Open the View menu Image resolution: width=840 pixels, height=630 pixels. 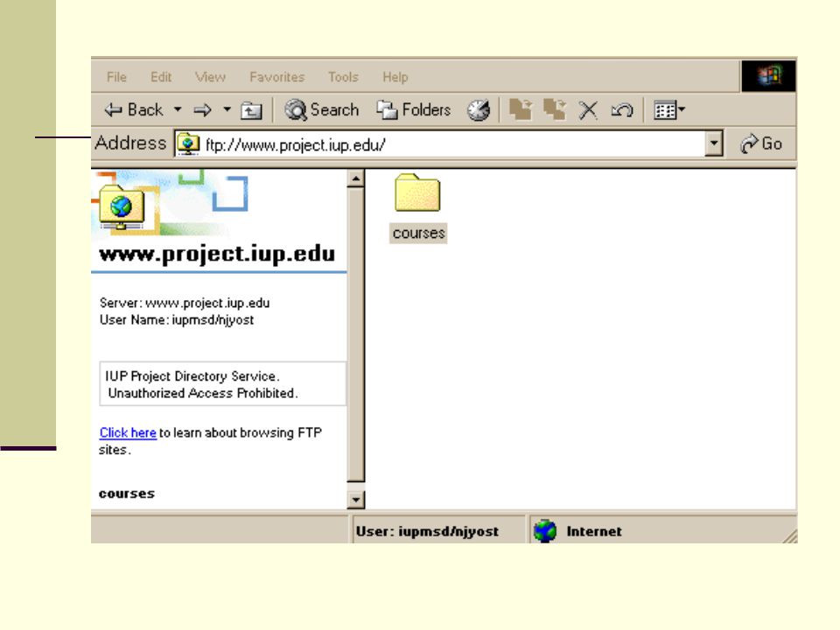click(x=210, y=77)
